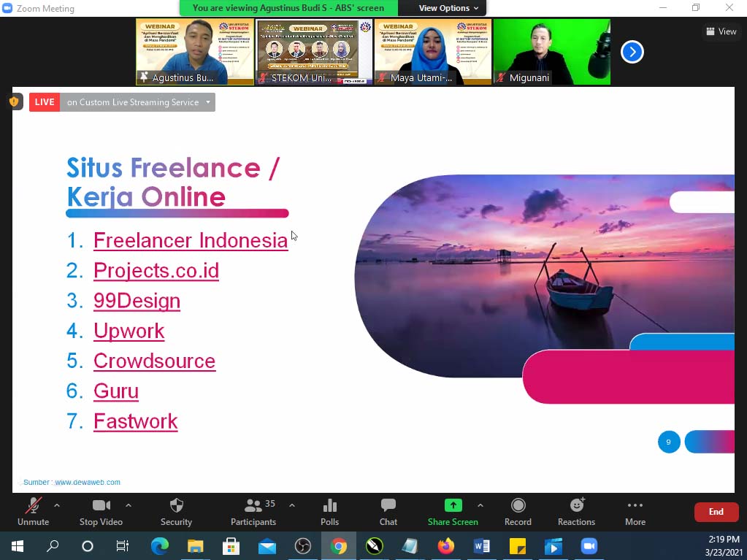Click the red LIVE indicator
Screen dimensions: 747x560
pyautogui.click(x=45, y=102)
